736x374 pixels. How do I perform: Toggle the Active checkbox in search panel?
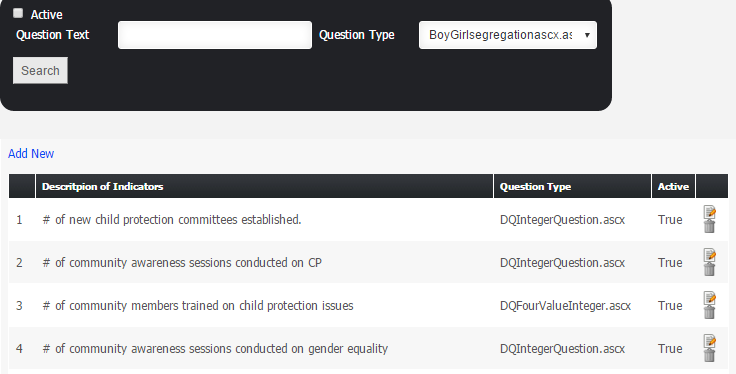tap(18, 13)
